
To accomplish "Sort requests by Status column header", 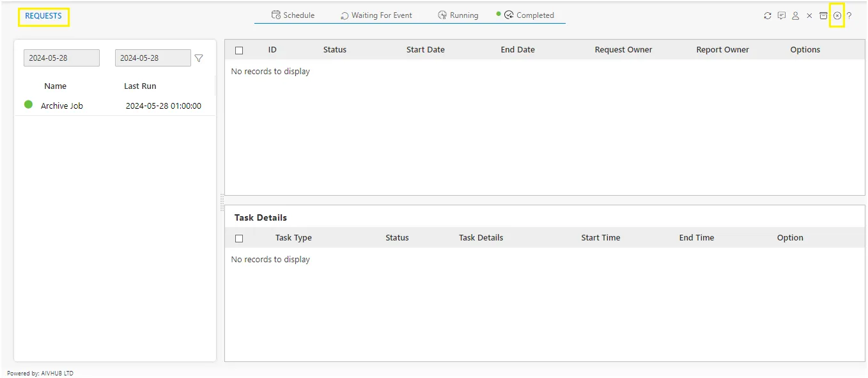I will pos(335,50).
